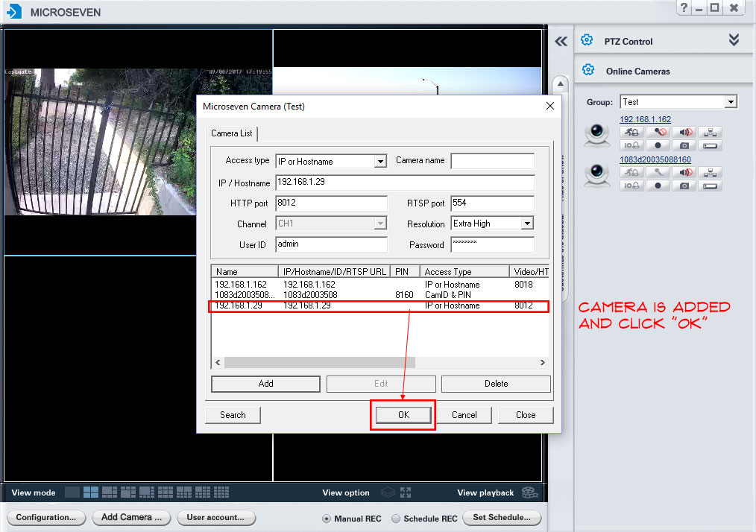Viewport: 756px width, 532px height.
Task: Click the Search button
Action: click(233, 415)
